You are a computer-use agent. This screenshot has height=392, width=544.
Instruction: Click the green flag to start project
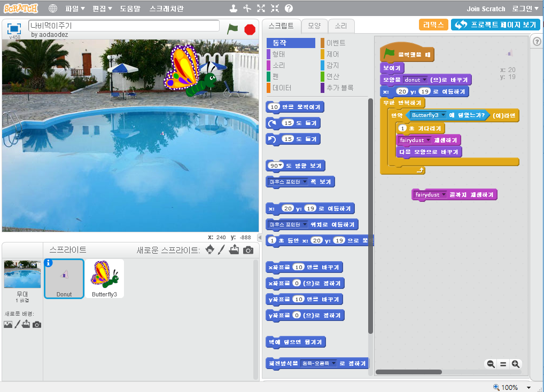(x=232, y=29)
